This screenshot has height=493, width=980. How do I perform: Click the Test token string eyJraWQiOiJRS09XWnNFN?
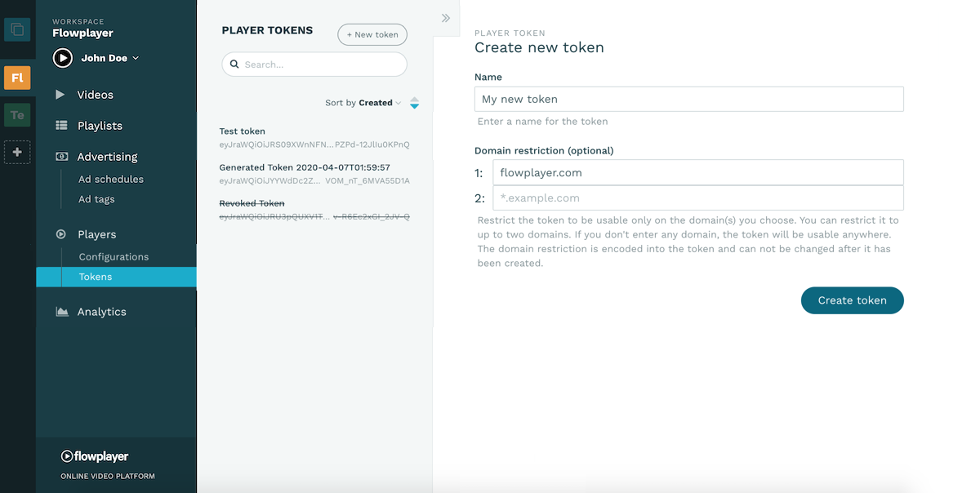[314, 144]
